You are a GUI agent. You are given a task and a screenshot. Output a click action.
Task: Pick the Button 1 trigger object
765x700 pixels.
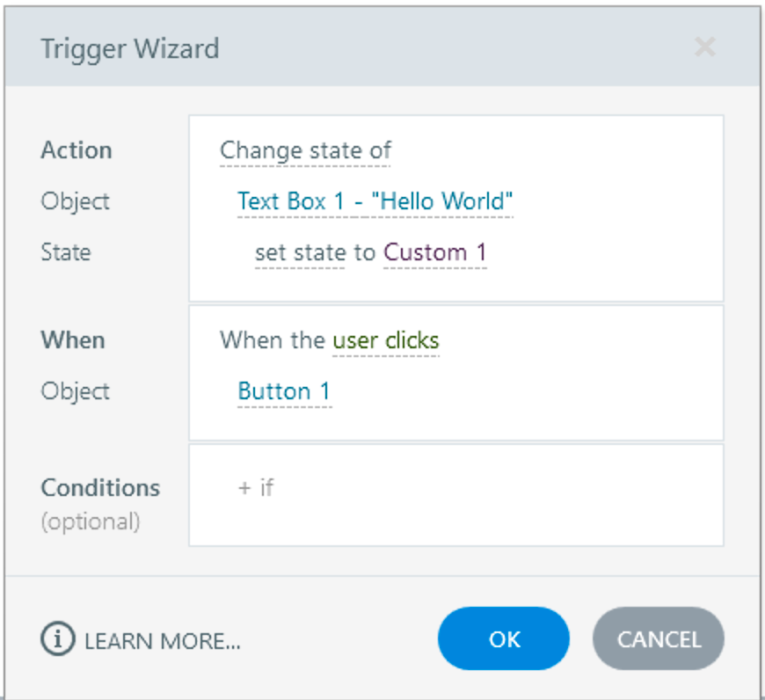click(x=284, y=391)
